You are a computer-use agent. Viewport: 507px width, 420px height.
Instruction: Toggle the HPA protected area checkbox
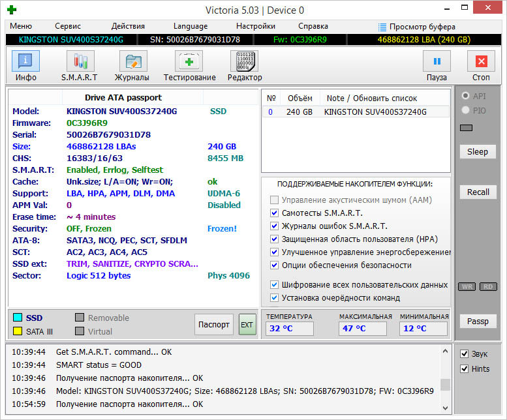point(274,239)
